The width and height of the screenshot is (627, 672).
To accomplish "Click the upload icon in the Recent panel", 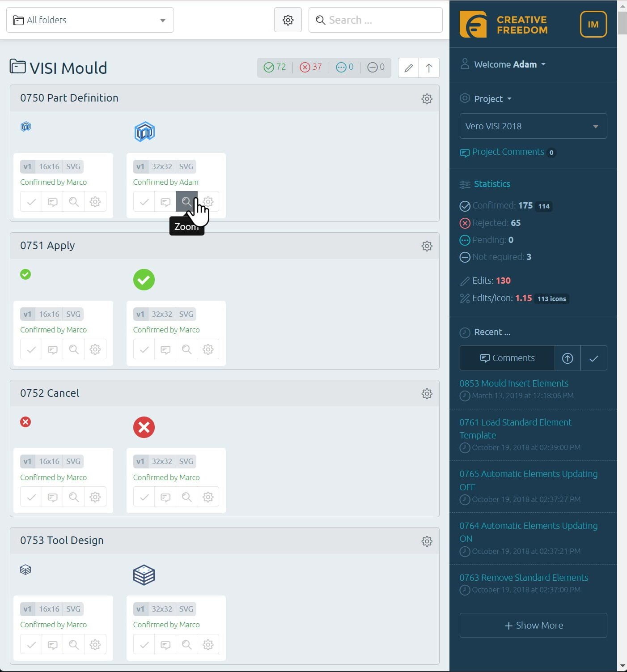I will pos(567,358).
